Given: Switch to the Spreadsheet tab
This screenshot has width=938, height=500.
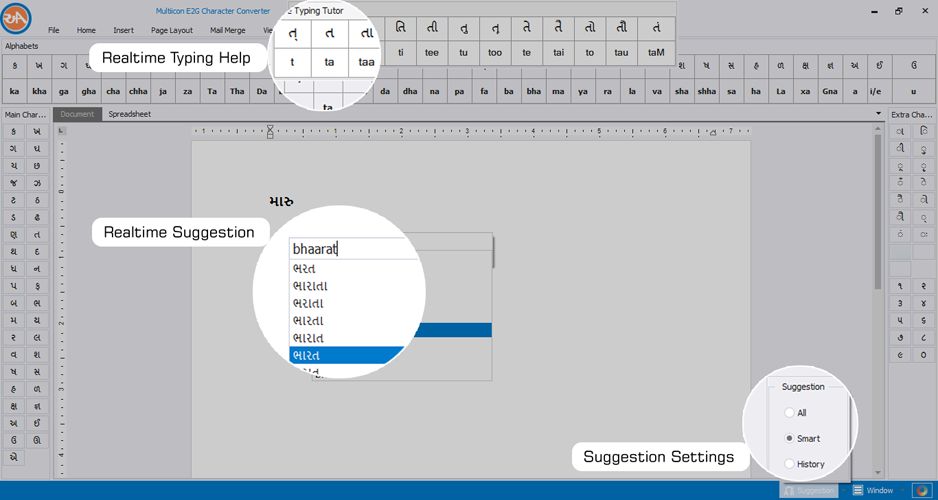Looking at the screenshot, I should click(130, 114).
